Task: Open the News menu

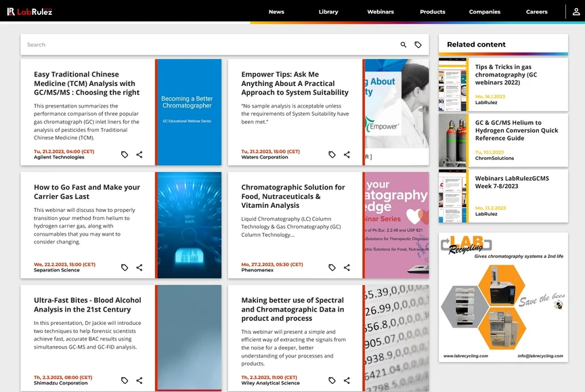Action: tap(276, 12)
